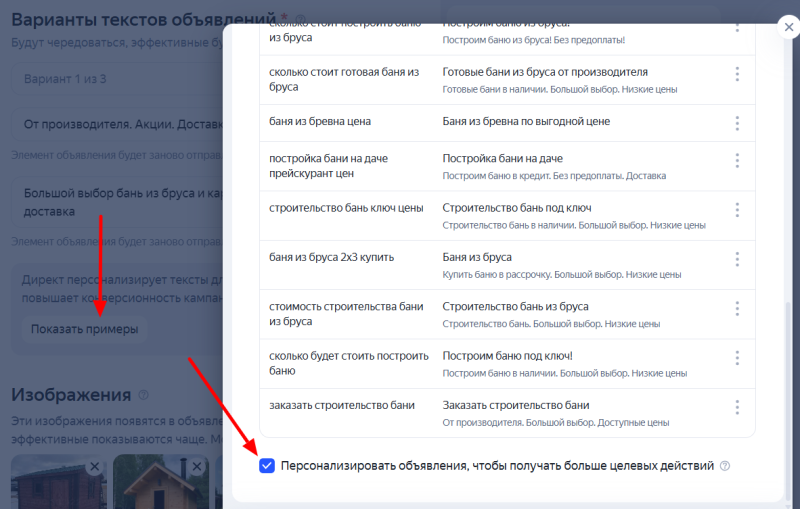Click ad text 'Купить баню в рассрочку. Большой выбор'

[x=532, y=275]
